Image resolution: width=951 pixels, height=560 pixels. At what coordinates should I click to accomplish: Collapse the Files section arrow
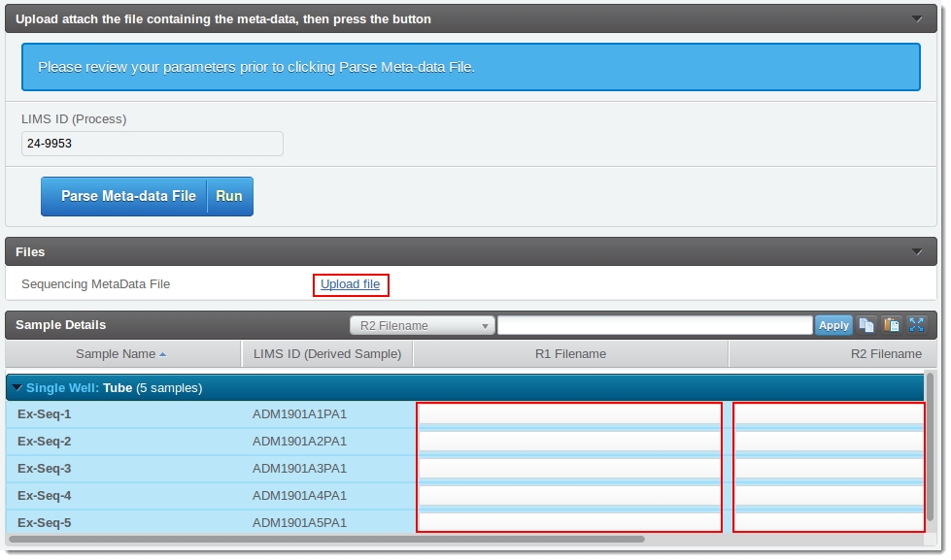click(x=917, y=251)
